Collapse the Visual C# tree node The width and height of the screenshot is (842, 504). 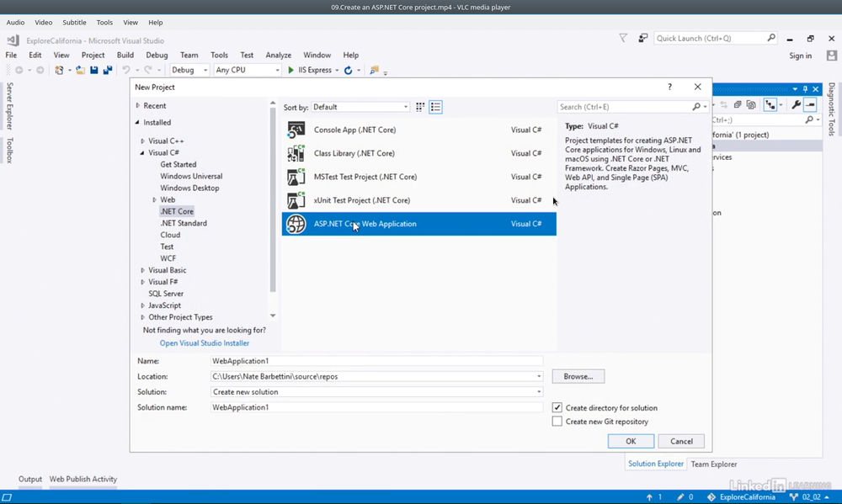[142, 153]
